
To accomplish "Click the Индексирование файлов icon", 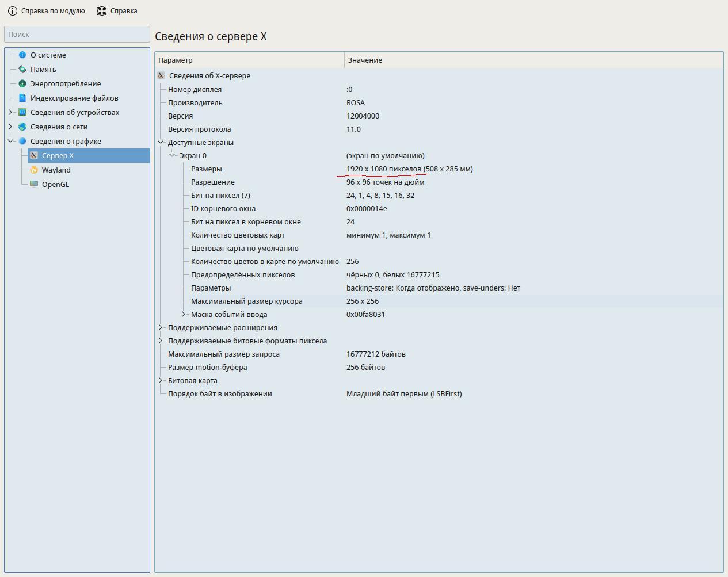I will point(22,98).
